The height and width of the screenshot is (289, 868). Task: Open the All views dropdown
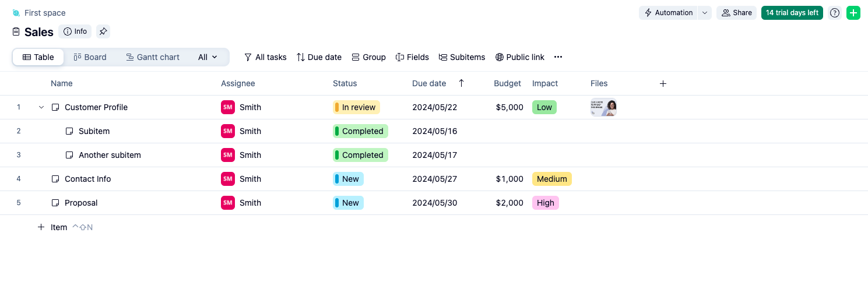point(208,57)
